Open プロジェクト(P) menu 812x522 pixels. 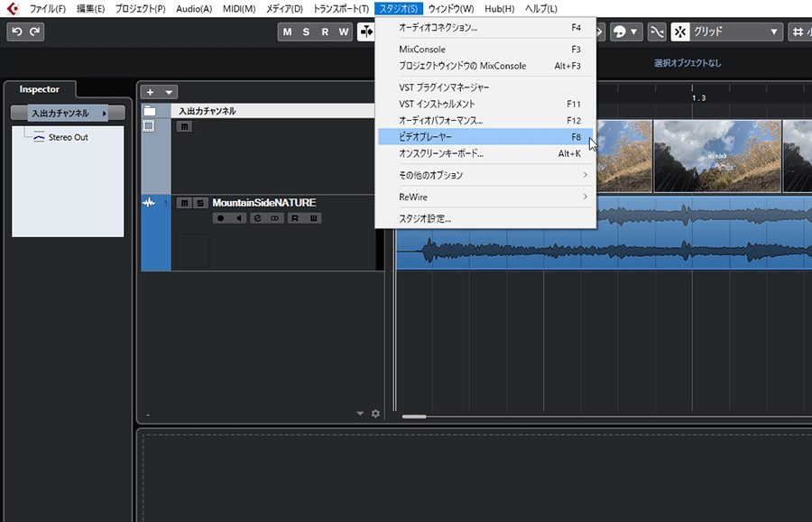click(141, 9)
